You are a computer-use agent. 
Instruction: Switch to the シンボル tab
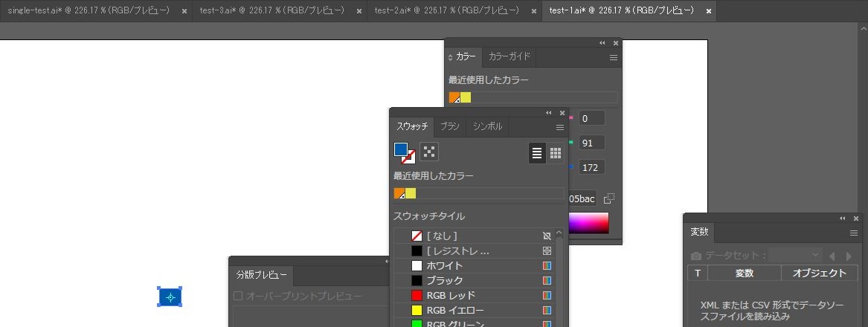pos(487,126)
